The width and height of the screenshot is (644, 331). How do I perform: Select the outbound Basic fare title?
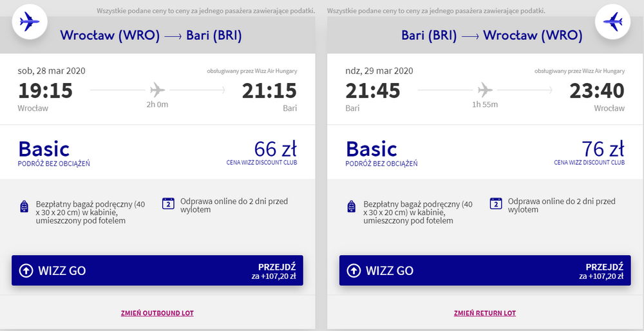point(44,149)
